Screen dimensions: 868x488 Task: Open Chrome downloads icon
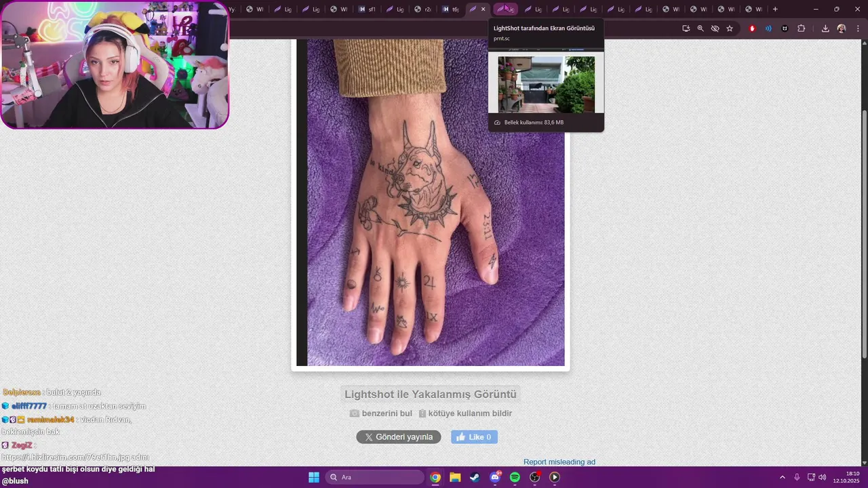[x=825, y=28]
